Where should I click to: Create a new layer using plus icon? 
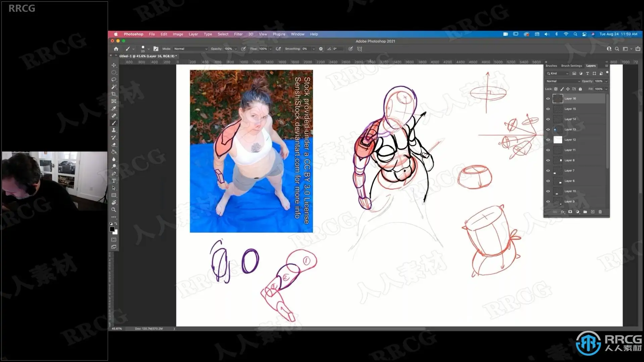(593, 212)
